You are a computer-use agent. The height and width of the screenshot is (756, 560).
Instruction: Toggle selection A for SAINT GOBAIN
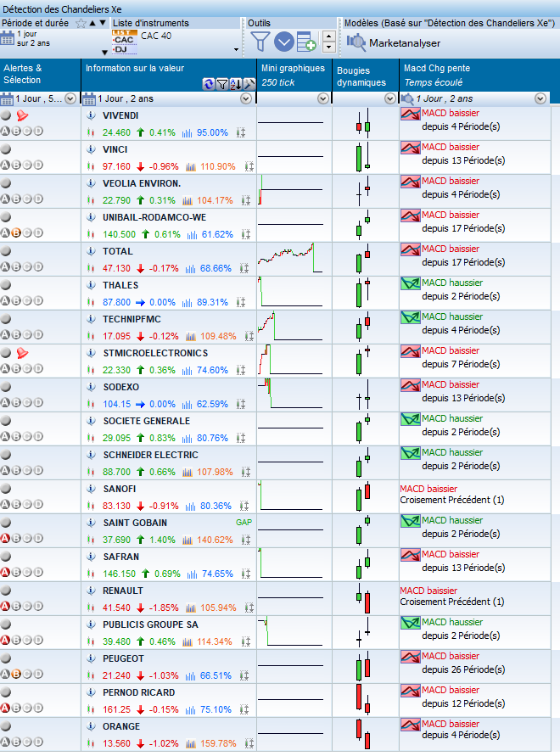[5, 539]
